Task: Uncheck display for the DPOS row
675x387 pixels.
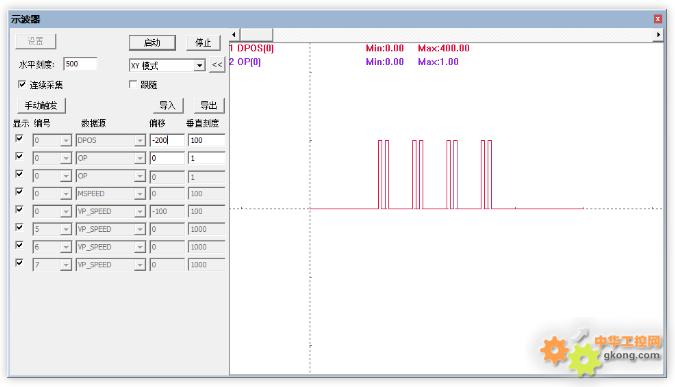Action: (x=19, y=138)
